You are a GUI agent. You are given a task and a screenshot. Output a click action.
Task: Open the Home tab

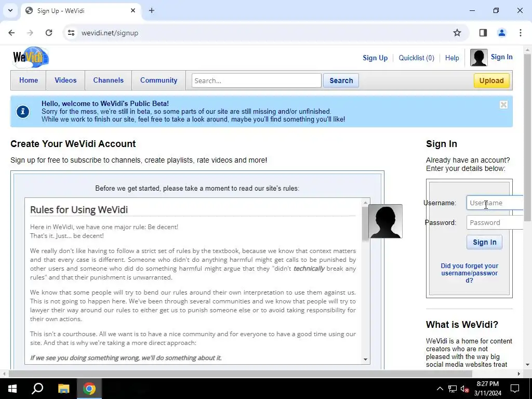tap(29, 81)
